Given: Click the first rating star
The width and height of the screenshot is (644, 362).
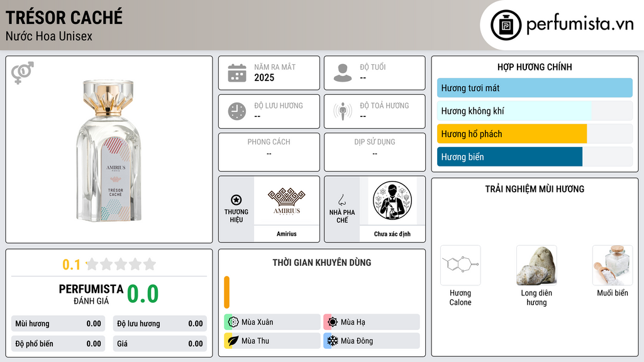Looking at the screenshot, I should (92, 264).
